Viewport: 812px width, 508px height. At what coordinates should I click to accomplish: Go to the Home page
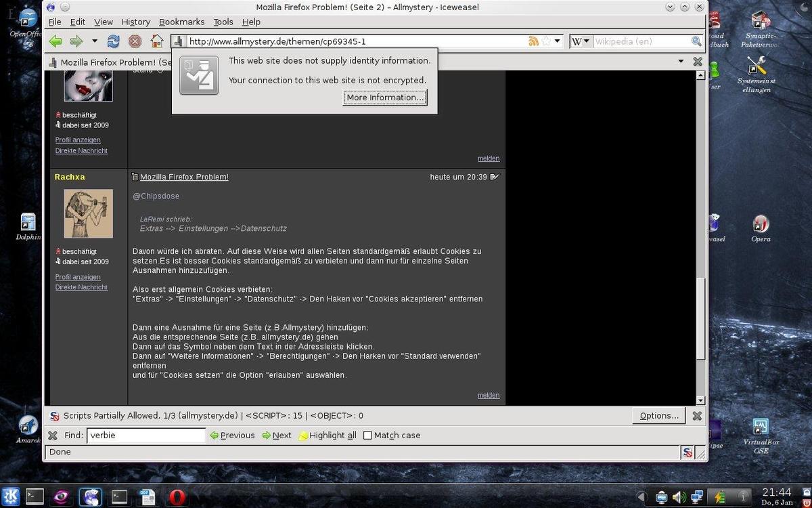tap(157, 41)
